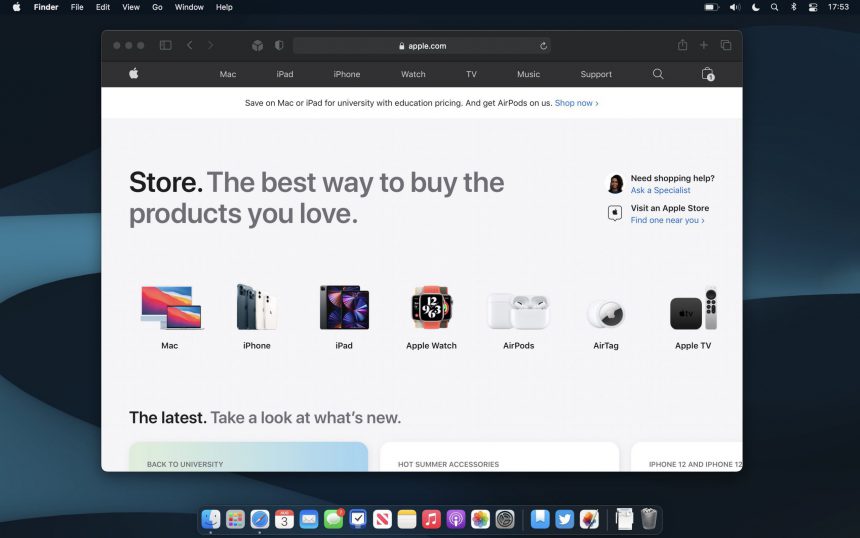Click the 17:53 clock

click(x=838, y=7)
